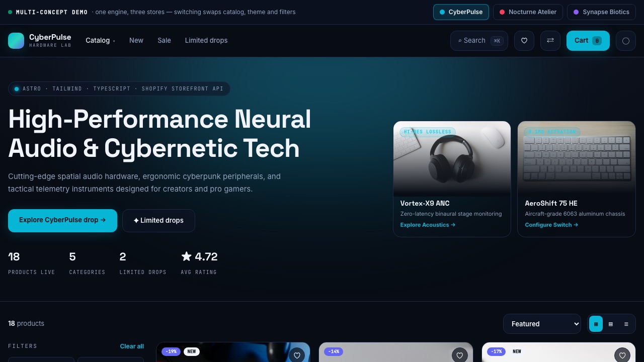Viewport: 644px width, 362px height.
Task: Click the -19% discount badge
Action: point(171,351)
